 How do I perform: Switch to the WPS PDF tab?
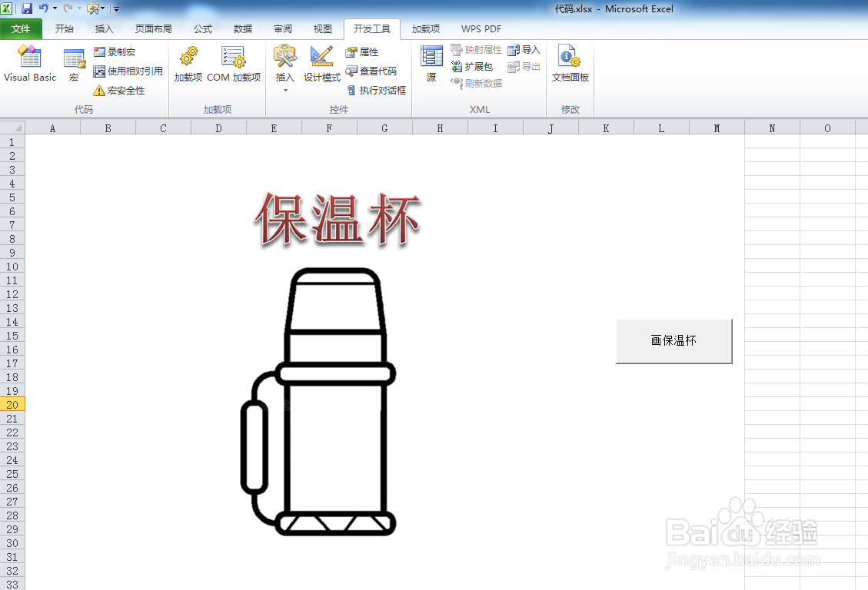[x=480, y=28]
